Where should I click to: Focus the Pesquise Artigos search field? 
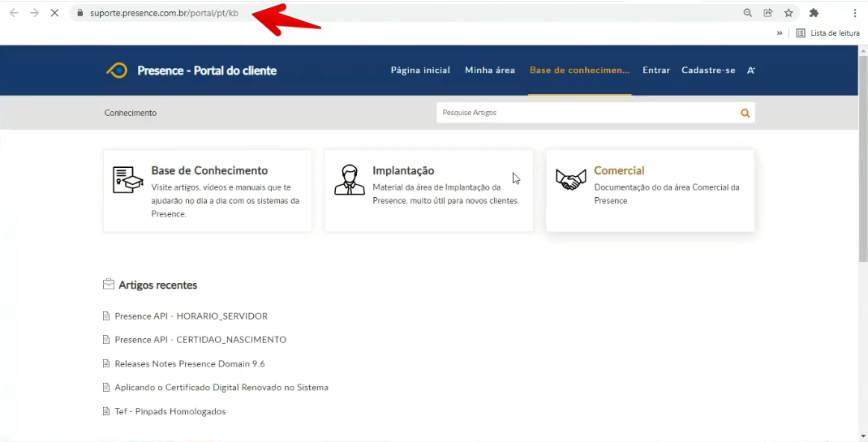(x=587, y=113)
